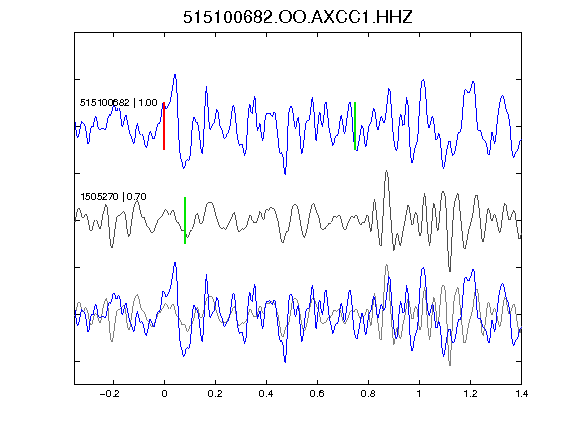Click the x-axis tick label 0.4

[266, 394]
